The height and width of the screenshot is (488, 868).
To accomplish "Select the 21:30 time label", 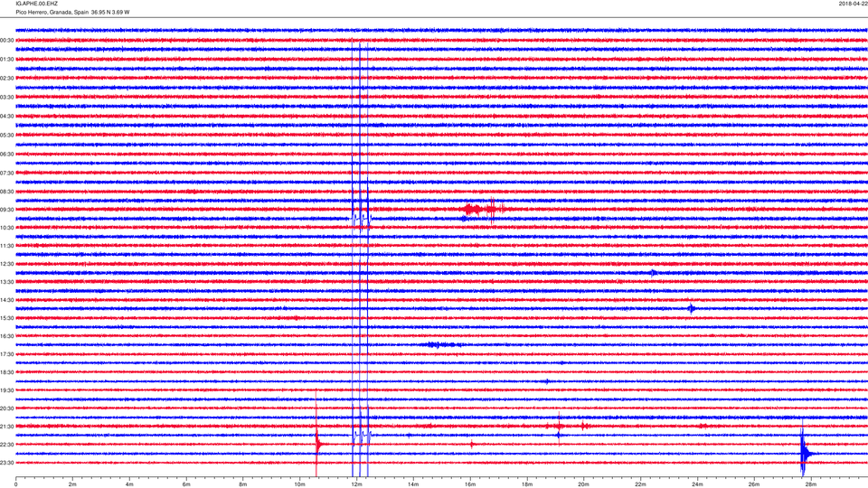I will click(7, 426).
